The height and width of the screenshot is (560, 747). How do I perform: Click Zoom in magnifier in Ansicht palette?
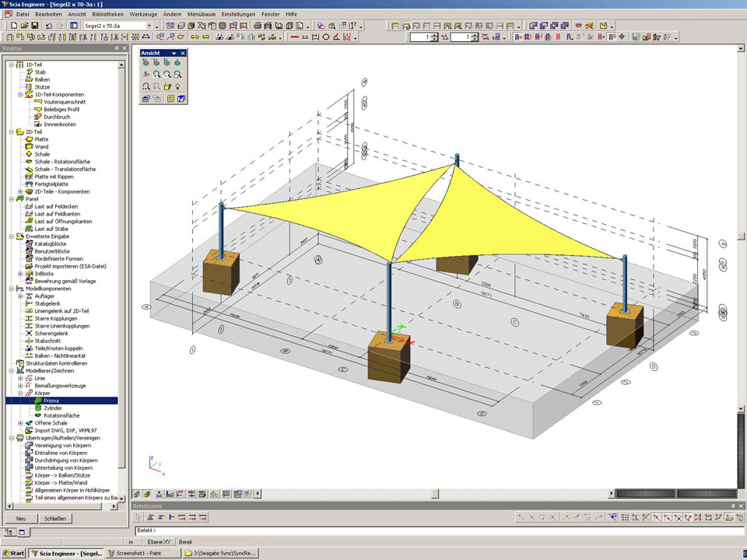tap(156, 74)
